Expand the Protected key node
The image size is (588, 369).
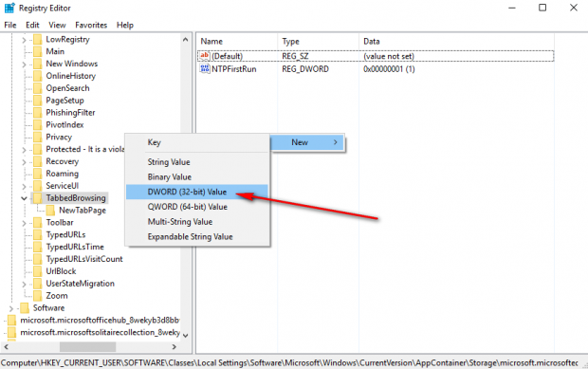[x=24, y=150]
